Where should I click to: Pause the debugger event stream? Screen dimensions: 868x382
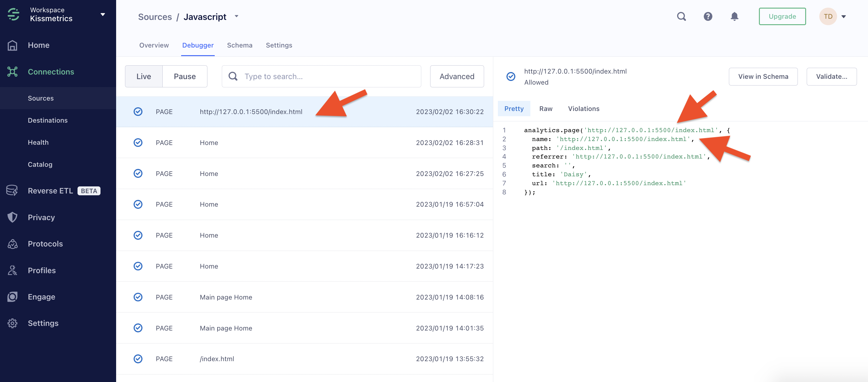pyautogui.click(x=185, y=76)
